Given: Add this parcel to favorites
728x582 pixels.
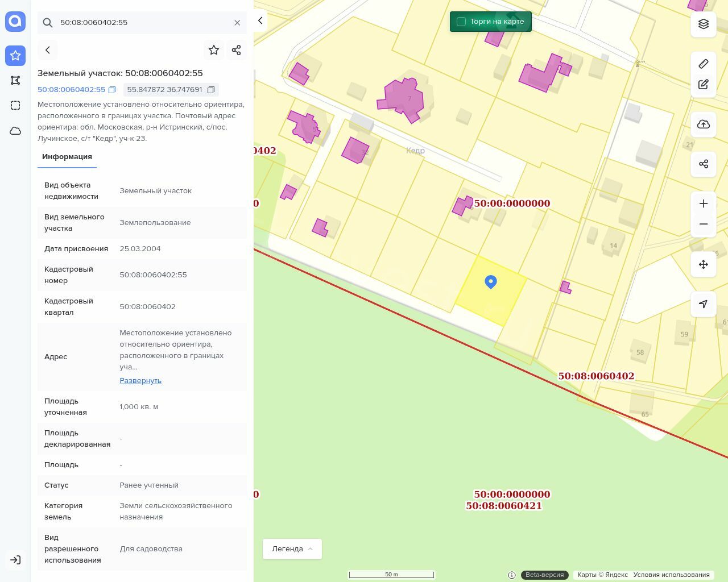Looking at the screenshot, I should [214, 50].
